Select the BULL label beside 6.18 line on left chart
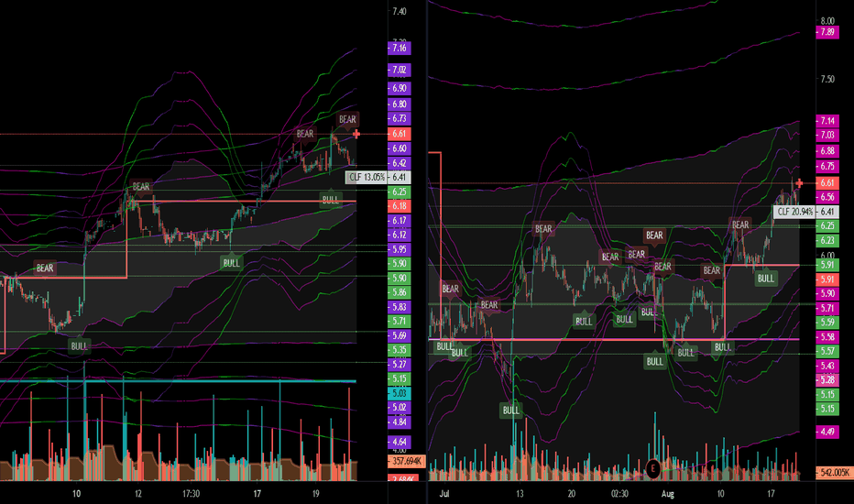854x504 pixels. [x=330, y=200]
